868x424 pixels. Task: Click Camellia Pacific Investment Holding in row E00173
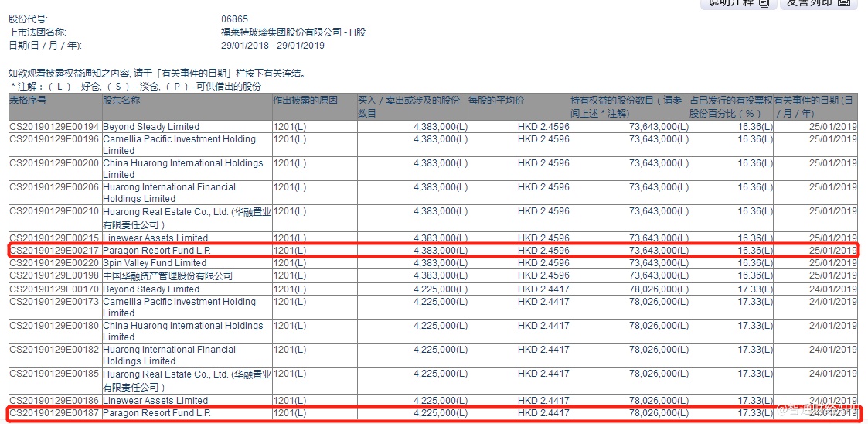click(x=179, y=307)
